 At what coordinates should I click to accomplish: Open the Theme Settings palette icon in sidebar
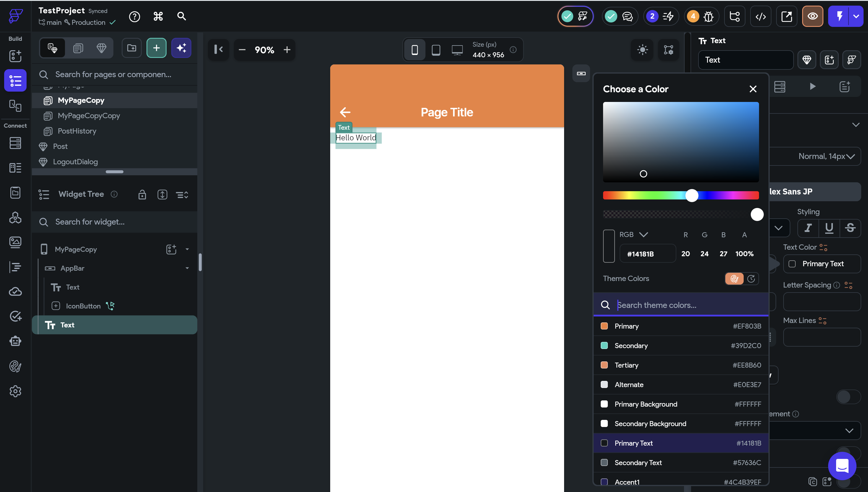(x=15, y=366)
